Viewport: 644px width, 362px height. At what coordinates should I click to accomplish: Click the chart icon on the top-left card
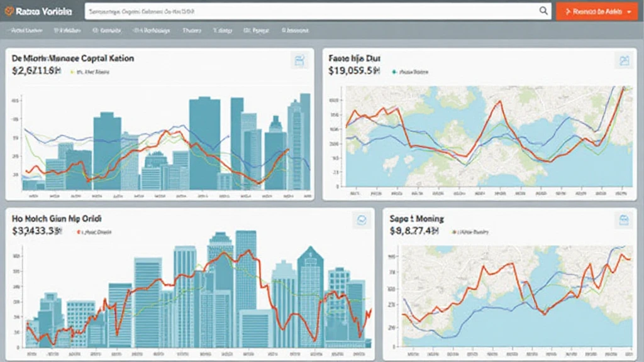[x=299, y=60]
